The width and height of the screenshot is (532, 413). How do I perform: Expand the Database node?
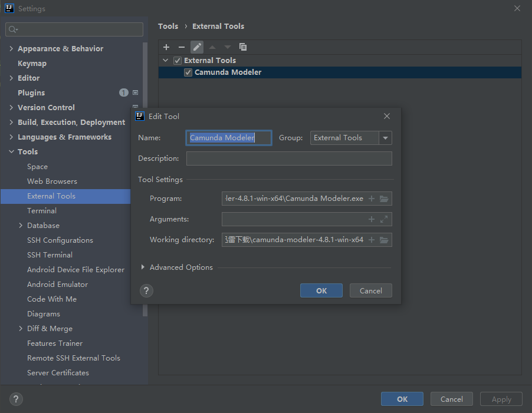click(21, 225)
